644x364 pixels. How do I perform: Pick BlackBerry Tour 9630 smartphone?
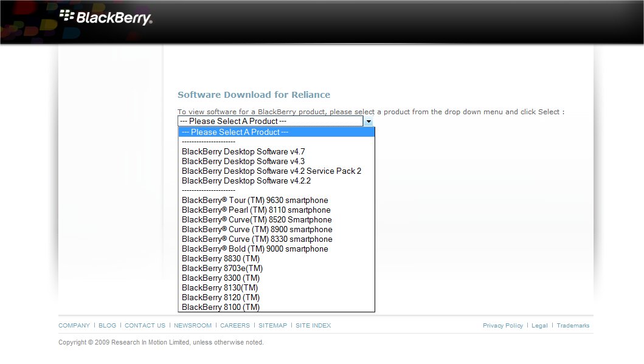[277, 201]
